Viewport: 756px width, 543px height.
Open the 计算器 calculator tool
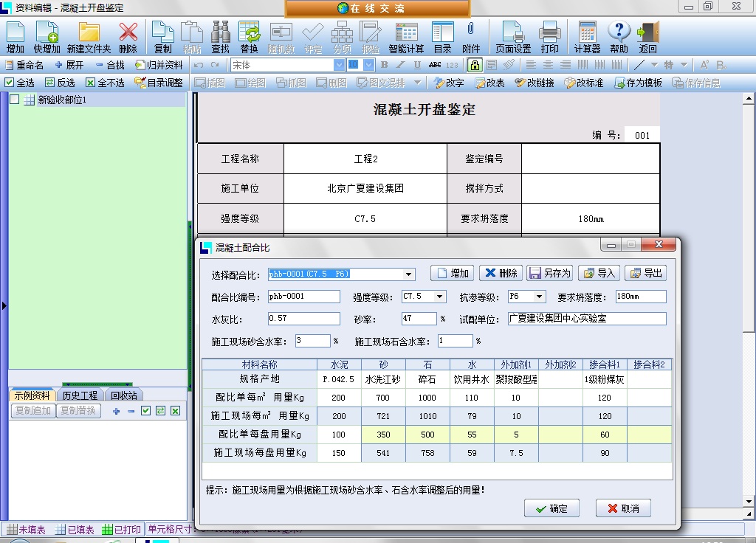[x=587, y=38]
